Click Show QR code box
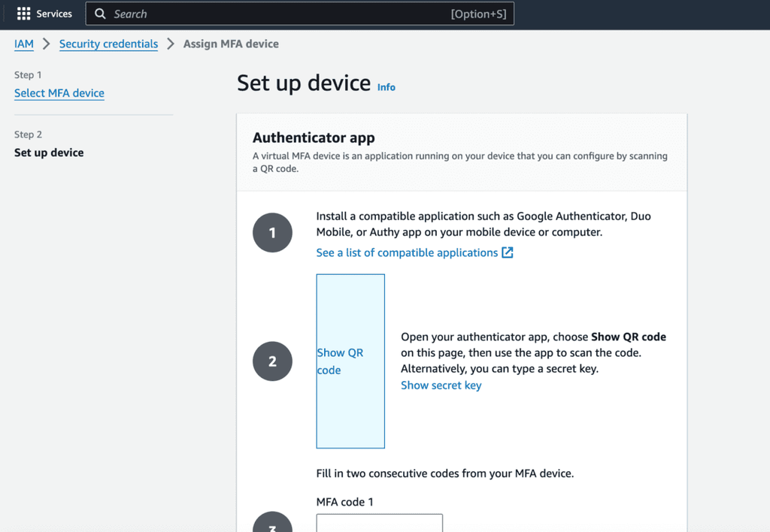Image resolution: width=770 pixels, height=532 pixels. click(x=350, y=361)
